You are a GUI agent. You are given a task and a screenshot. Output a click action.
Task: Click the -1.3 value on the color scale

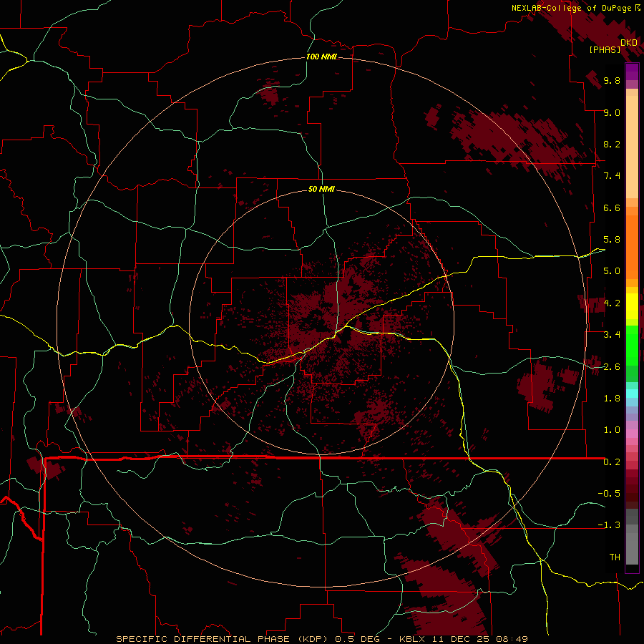(x=609, y=525)
